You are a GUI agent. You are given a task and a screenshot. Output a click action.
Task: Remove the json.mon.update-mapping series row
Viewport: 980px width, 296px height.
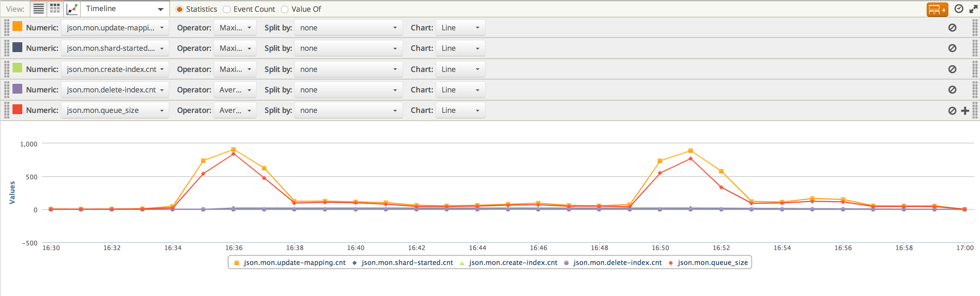click(952, 28)
